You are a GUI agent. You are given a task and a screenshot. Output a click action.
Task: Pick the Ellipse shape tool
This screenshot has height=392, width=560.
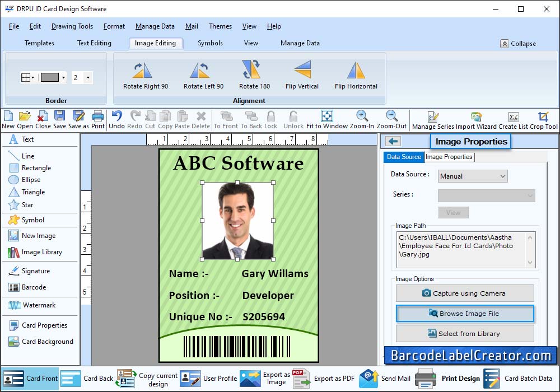[25, 180]
